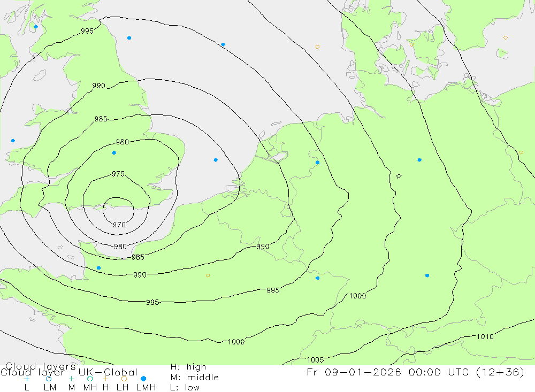
Task: Select the blue cloud dot near Brittany
Action: pos(98,268)
